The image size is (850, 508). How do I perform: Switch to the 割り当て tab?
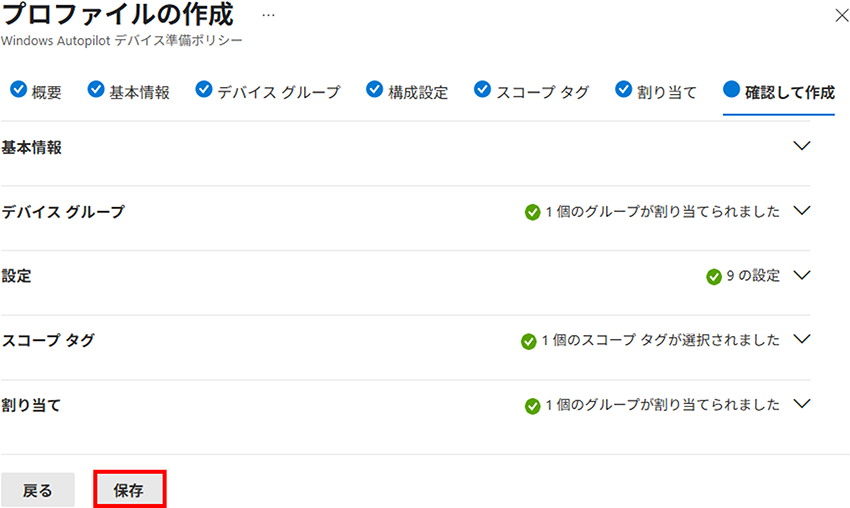(656, 92)
